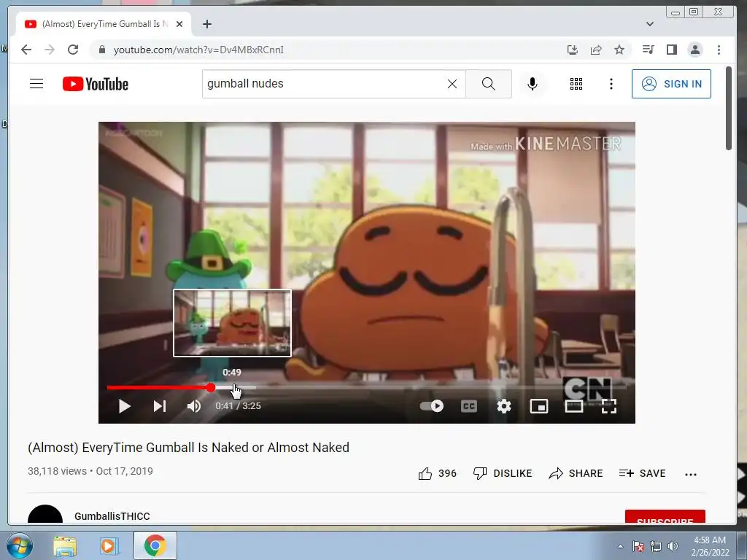Expand the tab search chevron
Image resolution: width=747 pixels, height=560 pixels.
click(x=650, y=24)
